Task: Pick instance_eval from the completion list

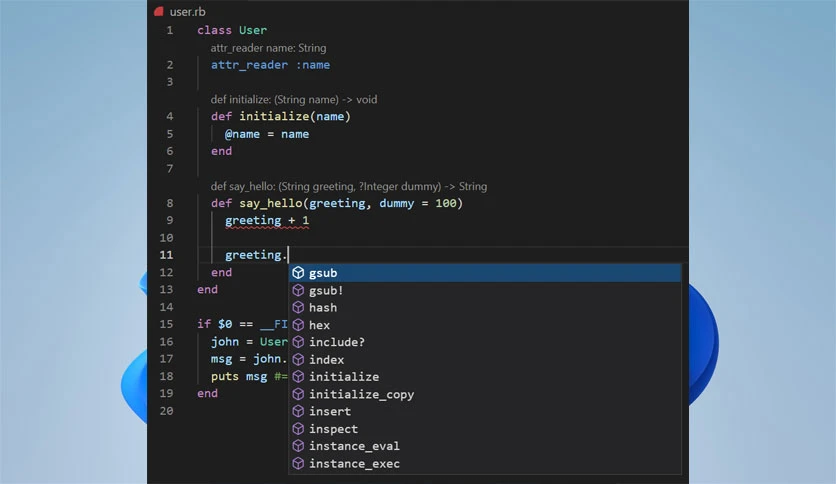Action: click(485, 446)
